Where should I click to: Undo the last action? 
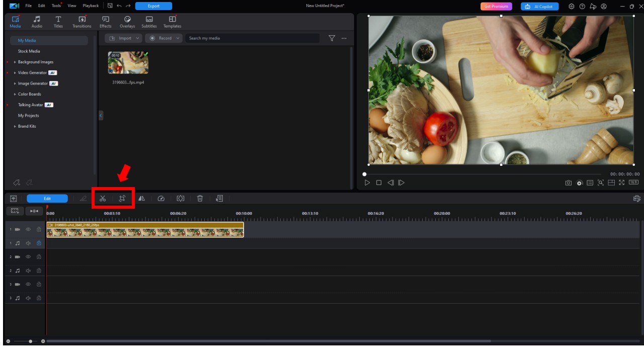click(119, 6)
